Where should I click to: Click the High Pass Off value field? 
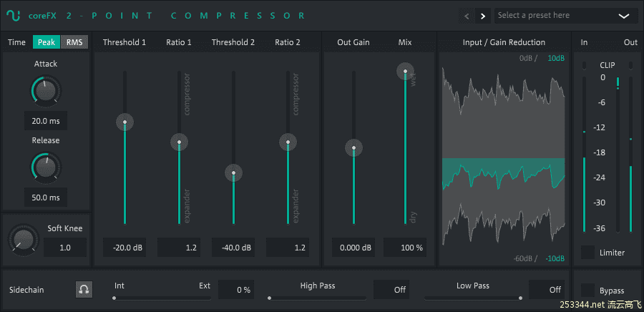(391, 290)
